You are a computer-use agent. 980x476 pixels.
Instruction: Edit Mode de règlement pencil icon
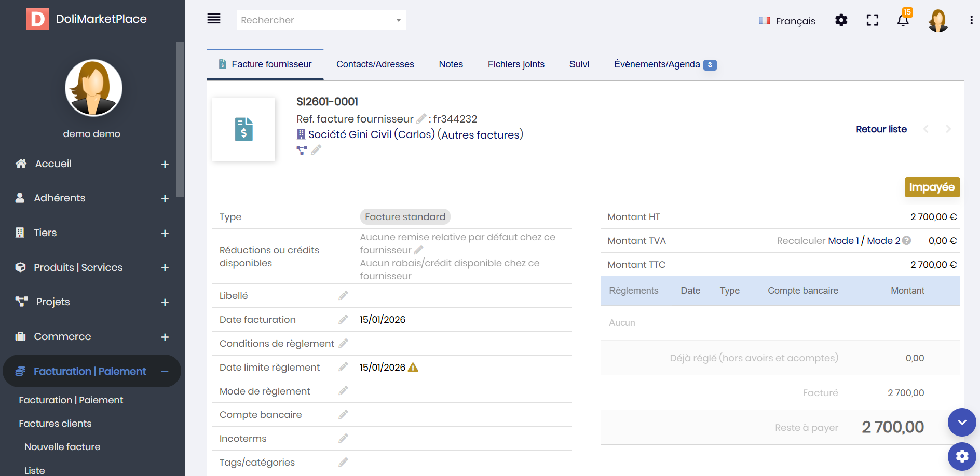[x=343, y=391]
